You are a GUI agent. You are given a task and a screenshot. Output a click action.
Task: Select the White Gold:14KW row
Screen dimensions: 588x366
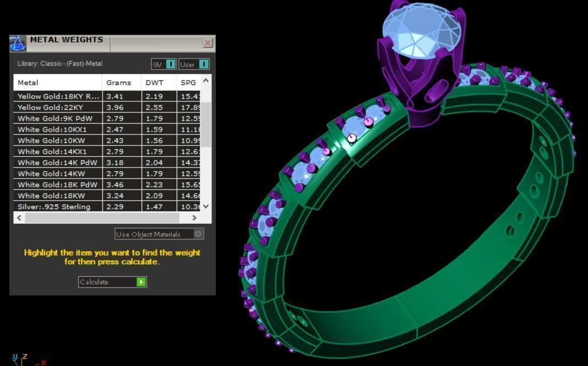107,174
